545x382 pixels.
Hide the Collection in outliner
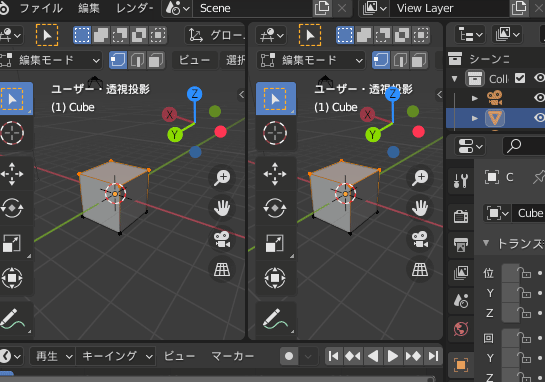[x=539, y=78]
